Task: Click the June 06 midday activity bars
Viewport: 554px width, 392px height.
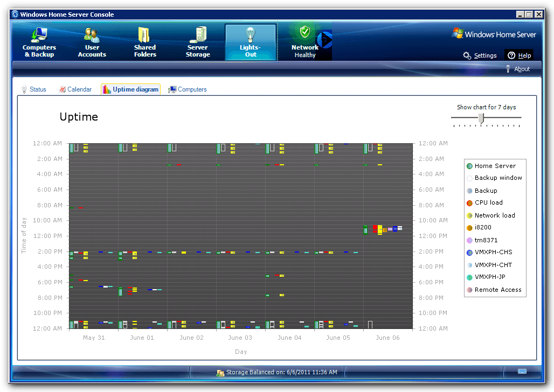Action: [383, 229]
